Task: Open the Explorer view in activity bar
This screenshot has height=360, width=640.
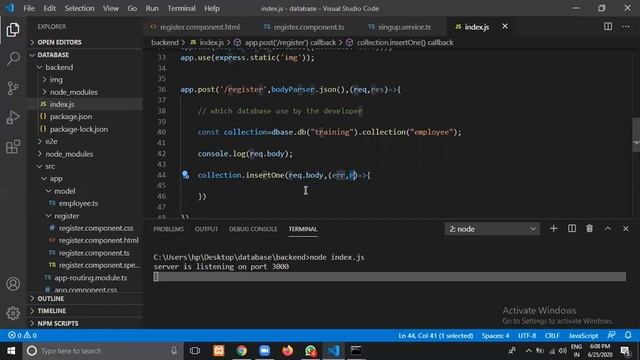Action: 13,29
